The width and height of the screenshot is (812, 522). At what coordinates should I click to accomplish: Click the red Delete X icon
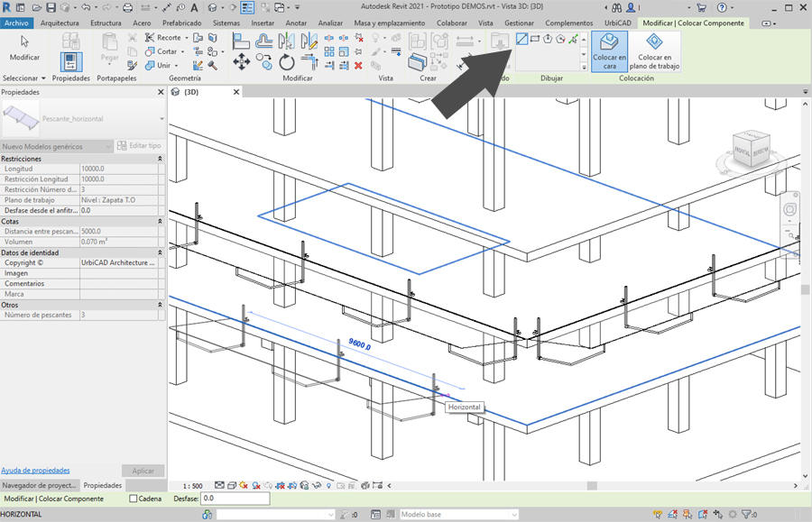tap(358, 66)
